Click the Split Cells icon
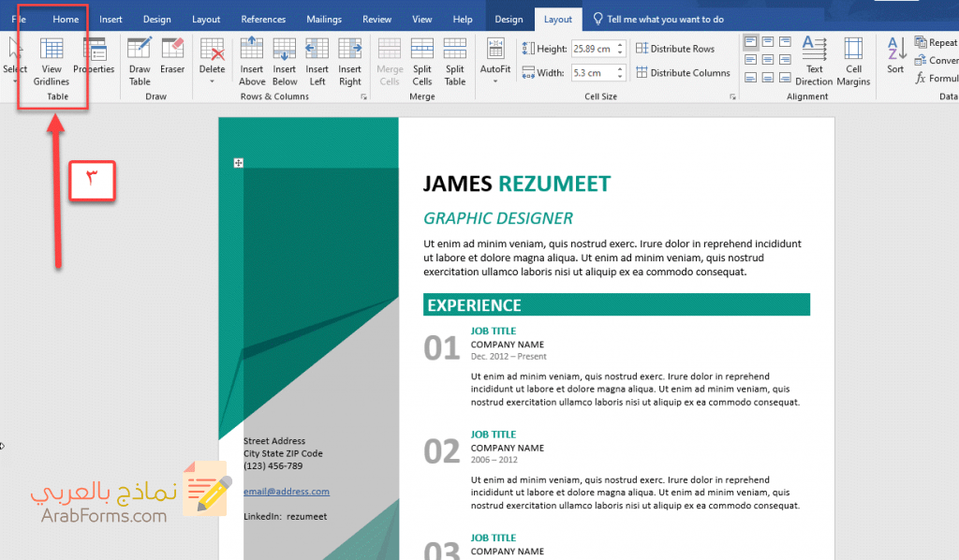 click(x=422, y=60)
